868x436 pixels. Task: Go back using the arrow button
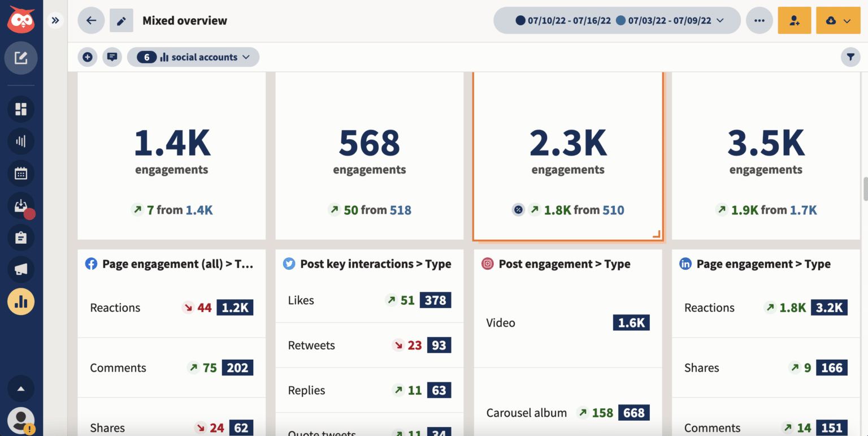pyautogui.click(x=90, y=20)
